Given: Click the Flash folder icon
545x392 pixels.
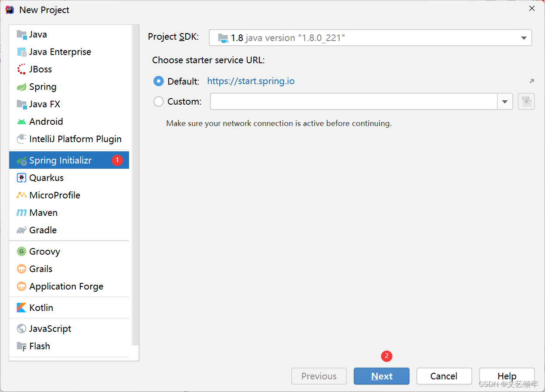Looking at the screenshot, I should [21, 346].
